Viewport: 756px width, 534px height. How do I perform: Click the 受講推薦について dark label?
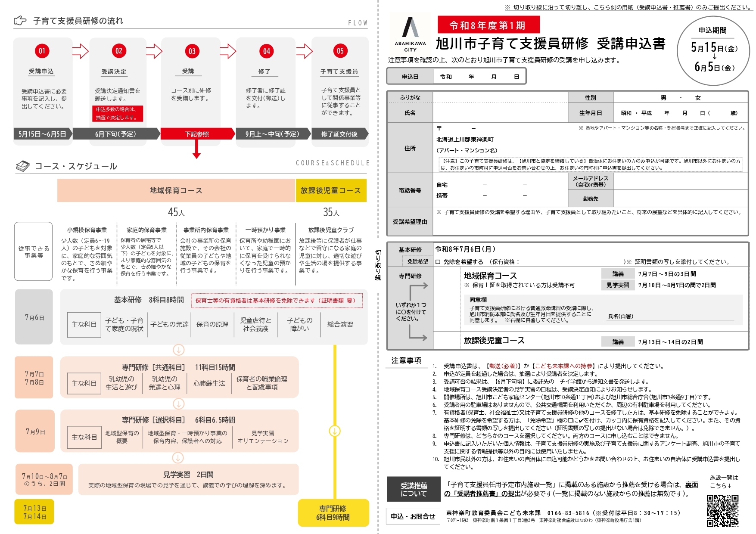[x=414, y=489]
